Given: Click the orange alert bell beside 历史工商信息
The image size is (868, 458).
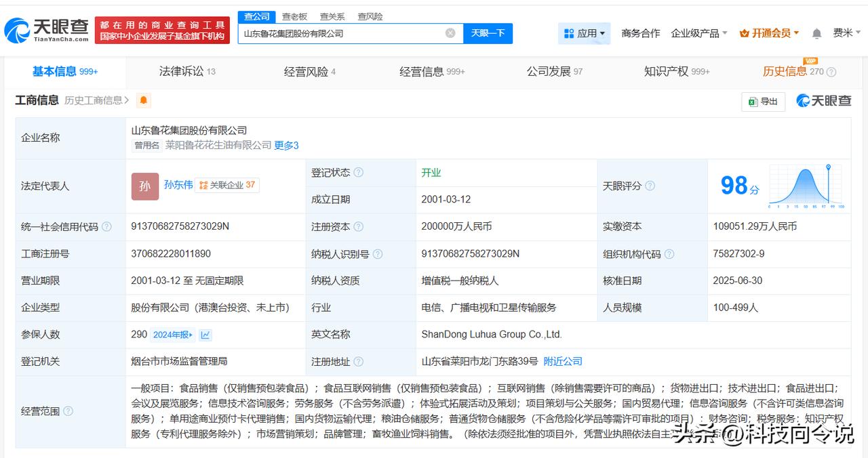Looking at the screenshot, I should pyautogui.click(x=143, y=100).
